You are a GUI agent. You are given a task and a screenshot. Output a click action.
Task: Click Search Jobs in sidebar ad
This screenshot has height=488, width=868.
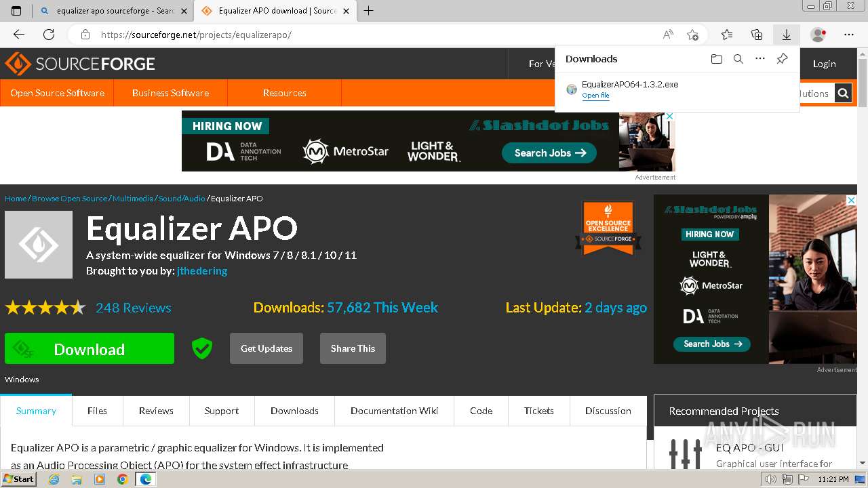[712, 344]
